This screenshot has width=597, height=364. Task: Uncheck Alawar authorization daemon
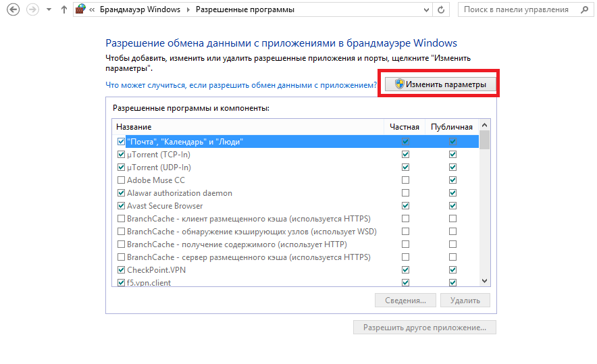coord(121,193)
